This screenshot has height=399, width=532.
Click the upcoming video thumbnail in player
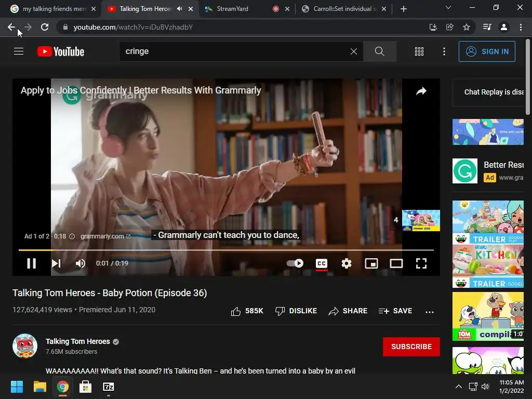click(x=421, y=220)
